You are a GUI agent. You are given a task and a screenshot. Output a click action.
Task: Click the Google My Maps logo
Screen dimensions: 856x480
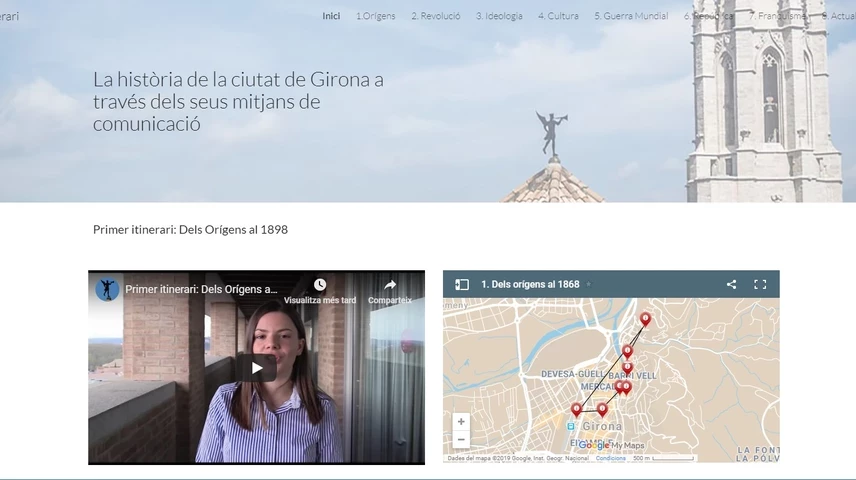611,446
